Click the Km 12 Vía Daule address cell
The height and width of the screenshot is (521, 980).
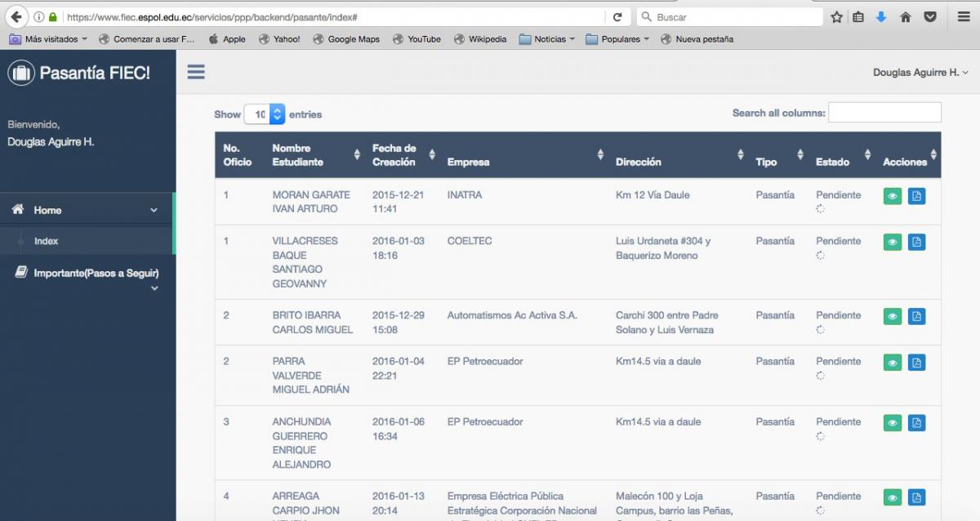653,195
